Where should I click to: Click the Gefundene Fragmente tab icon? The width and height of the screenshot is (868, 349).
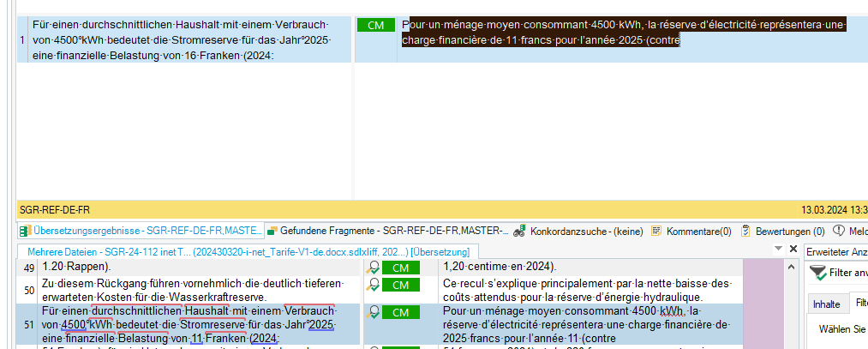272,231
